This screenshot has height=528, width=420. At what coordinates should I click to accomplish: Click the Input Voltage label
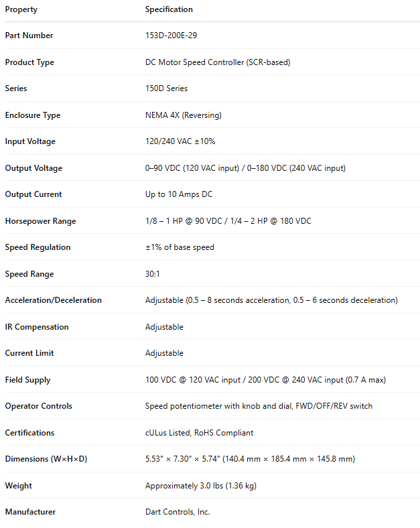(30, 141)
